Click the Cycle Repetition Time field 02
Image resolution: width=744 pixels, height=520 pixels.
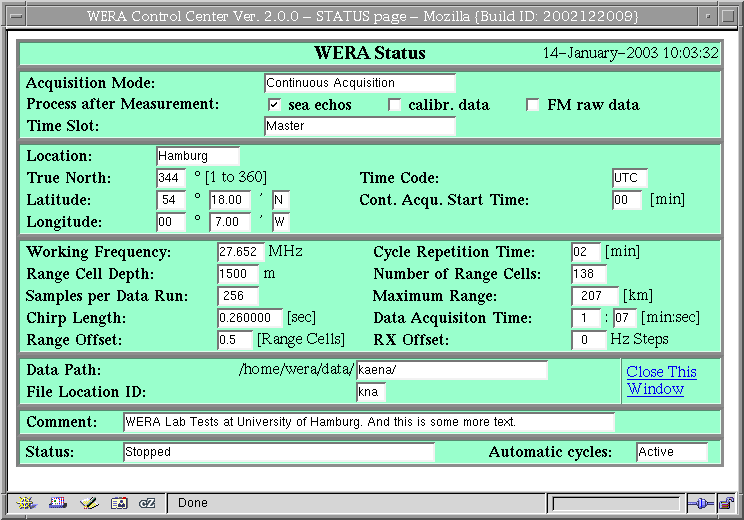pyautogui.click(x=586, y=252)
